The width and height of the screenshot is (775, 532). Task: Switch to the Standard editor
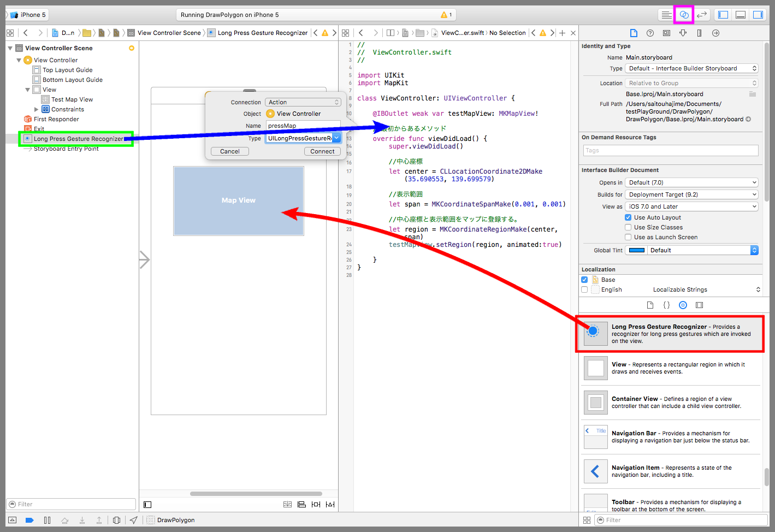(666, 15)
